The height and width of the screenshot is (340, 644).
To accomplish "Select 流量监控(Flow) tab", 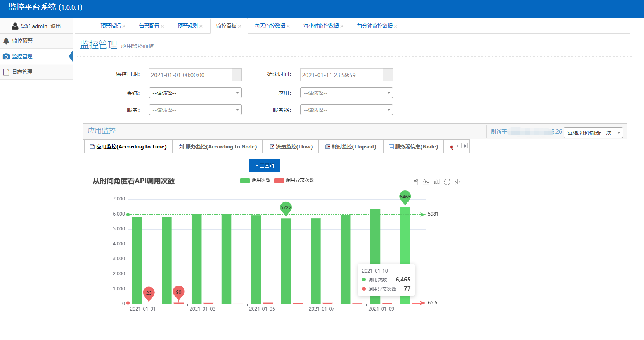I will [x=291, y=147].
